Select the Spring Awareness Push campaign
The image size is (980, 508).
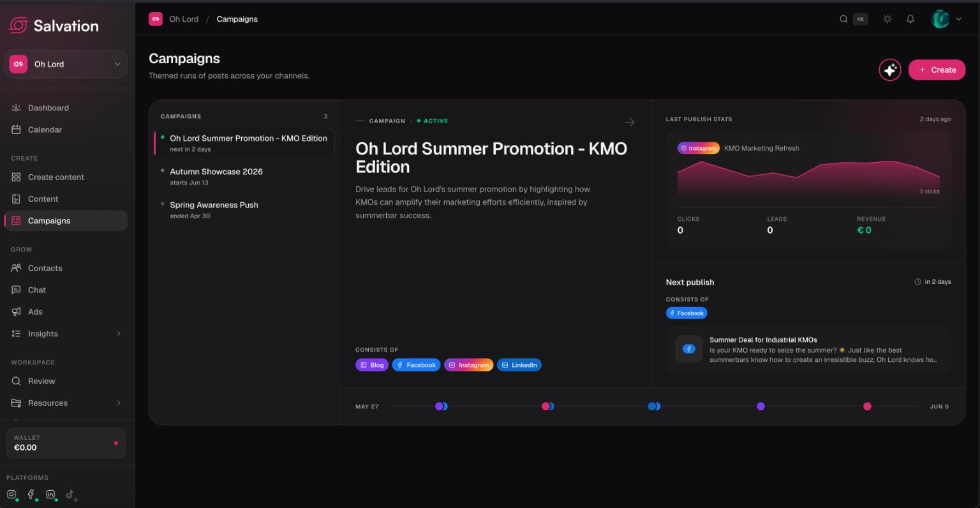[x=244, y=210]
